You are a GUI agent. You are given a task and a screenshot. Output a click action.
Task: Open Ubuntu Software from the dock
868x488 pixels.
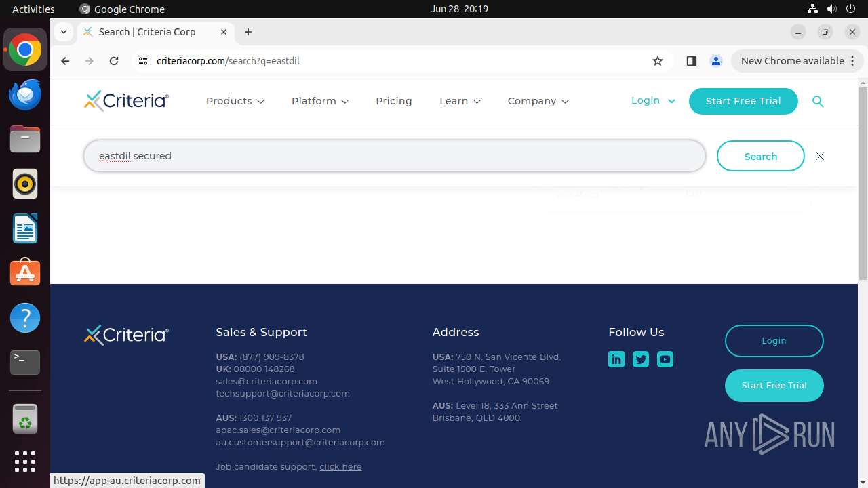pyautogui.click(x=25, y=273)
